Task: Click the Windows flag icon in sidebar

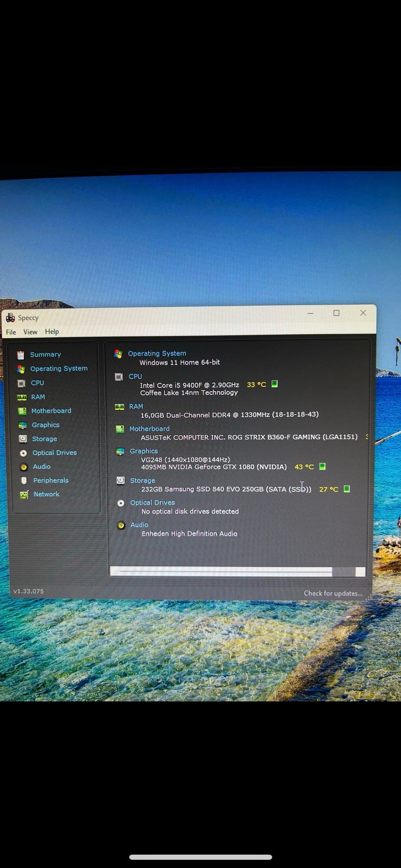Action: tap(21, 369)
